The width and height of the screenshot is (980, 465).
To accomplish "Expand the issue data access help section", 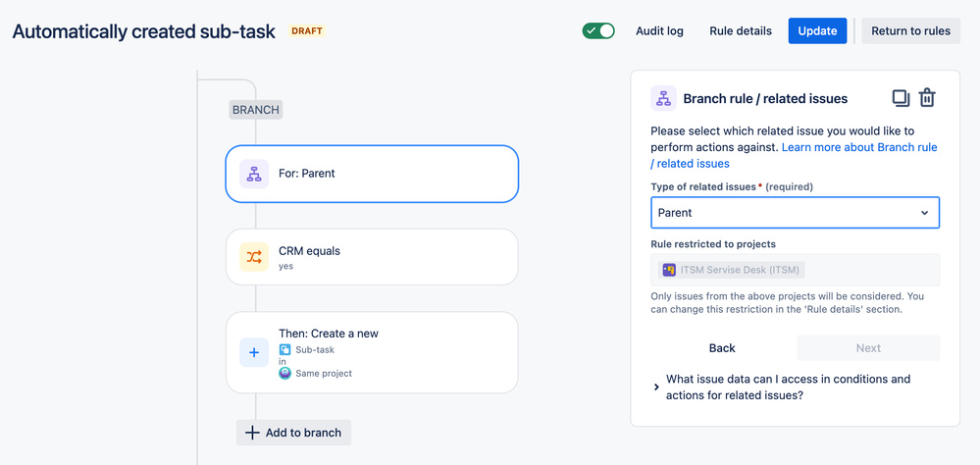I will point(656,387).
